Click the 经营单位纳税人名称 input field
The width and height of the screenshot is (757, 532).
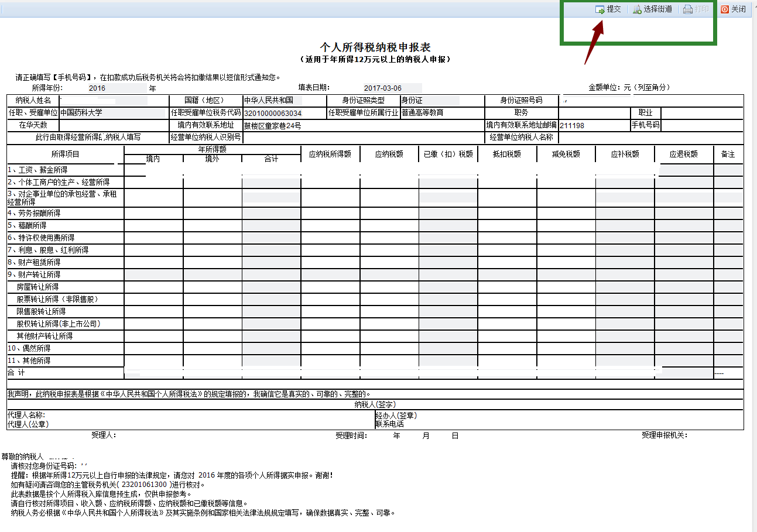650,138
